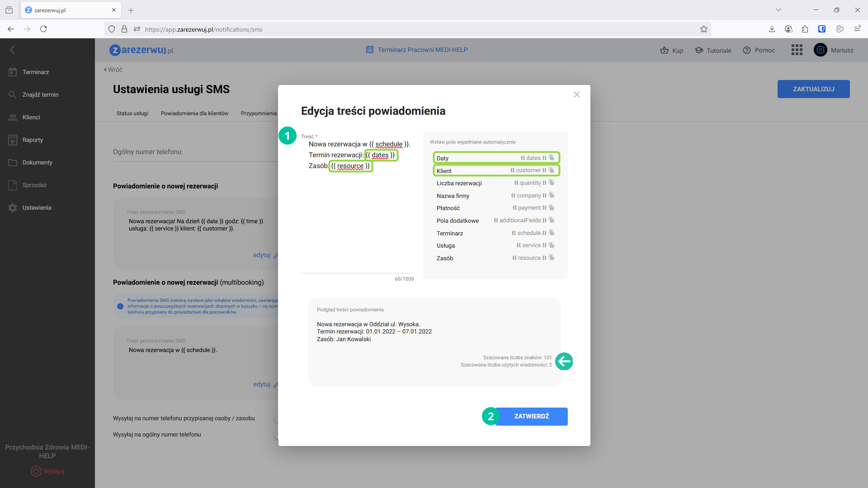This screenshot has height=488, width=868.
Task: Open the Terminarz sidebar item
Action: [35, 72]
